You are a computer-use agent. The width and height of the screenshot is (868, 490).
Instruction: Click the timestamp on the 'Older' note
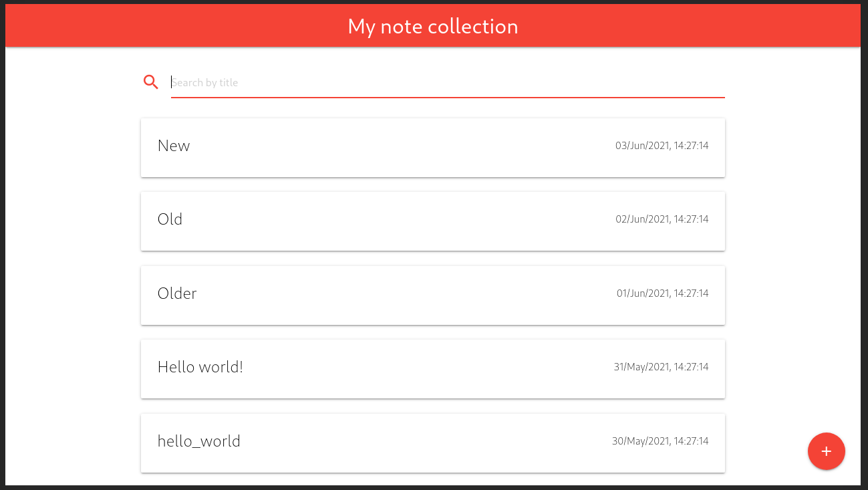tap(662, 293)
